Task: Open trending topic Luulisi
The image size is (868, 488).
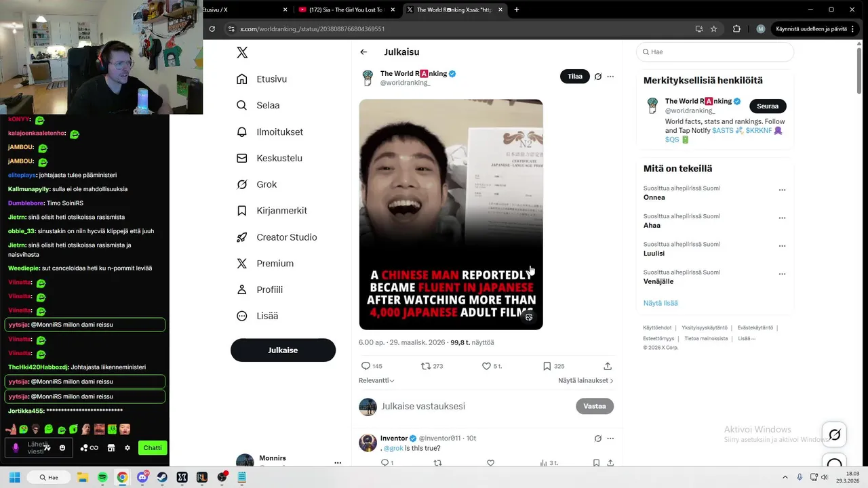Action: click(654, 253)
